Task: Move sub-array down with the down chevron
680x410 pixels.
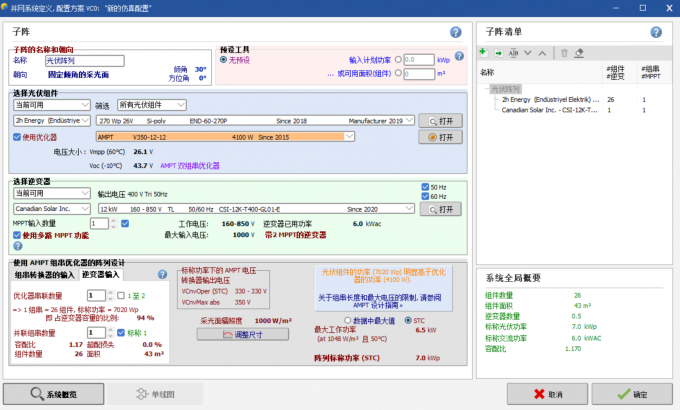Action: click(x=528, y=53)
